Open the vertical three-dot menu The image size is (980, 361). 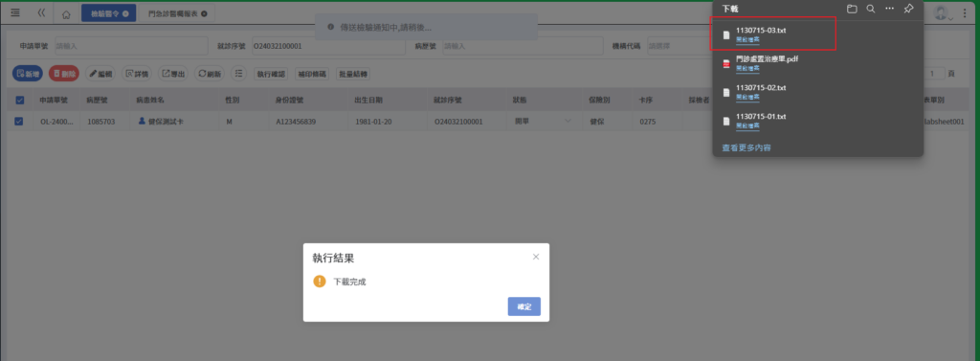(965, 12)
